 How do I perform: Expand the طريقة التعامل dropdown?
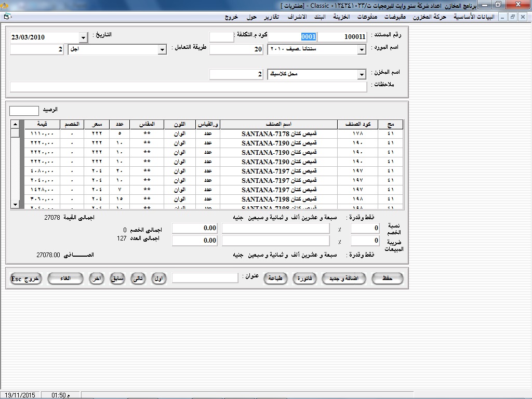[x=161, y=50]
